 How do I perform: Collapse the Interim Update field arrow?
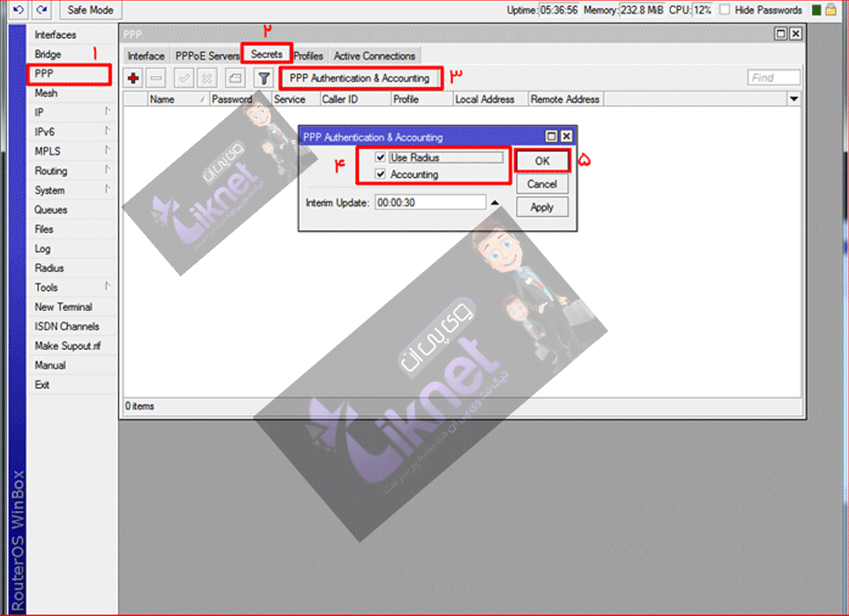pos(495,203)
